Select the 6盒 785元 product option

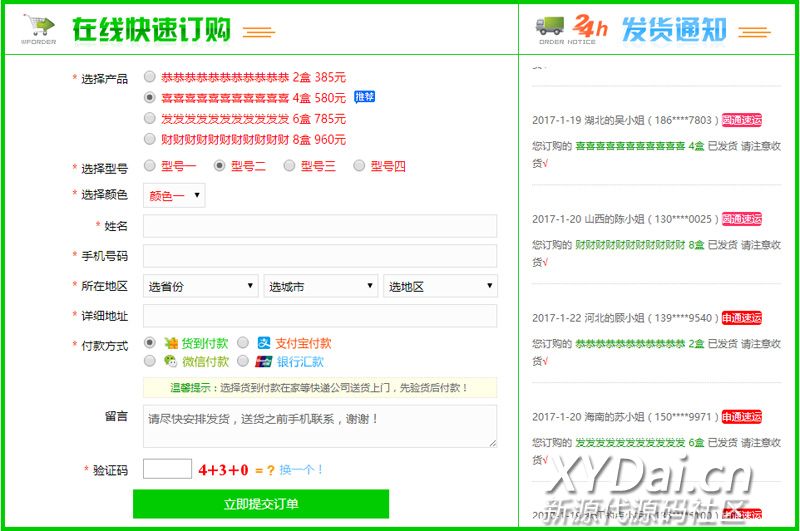(149, 118)
